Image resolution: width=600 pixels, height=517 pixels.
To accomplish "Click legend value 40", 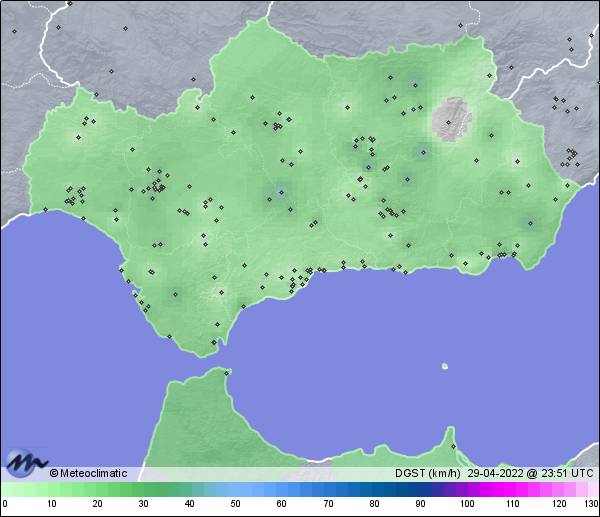I will pos(189,503).
